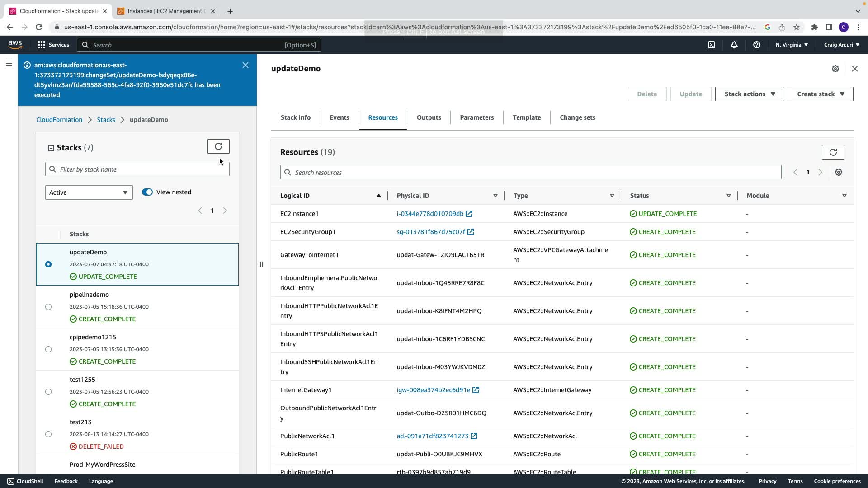Open resource table preferences gear

838,172
